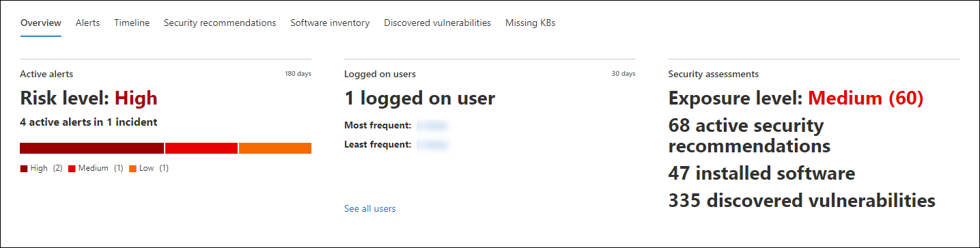Image resolution: width=980 pixels, height=248 pixels.
Task: Open the Timeline tab
Action: coord(132,23)
